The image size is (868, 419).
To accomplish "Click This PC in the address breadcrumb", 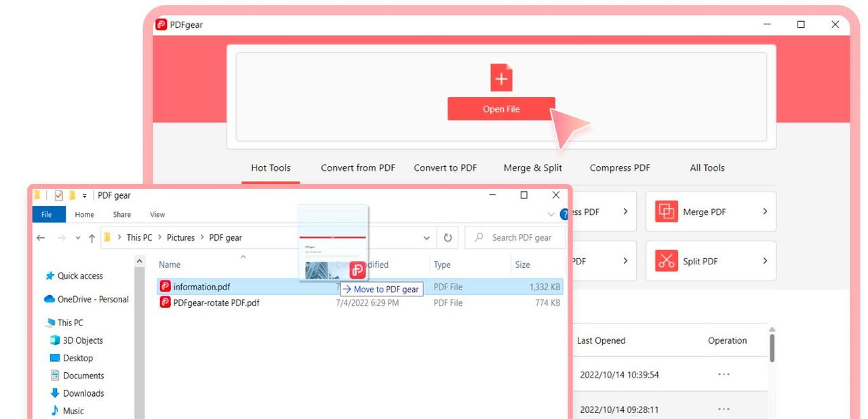I will 139,237.
